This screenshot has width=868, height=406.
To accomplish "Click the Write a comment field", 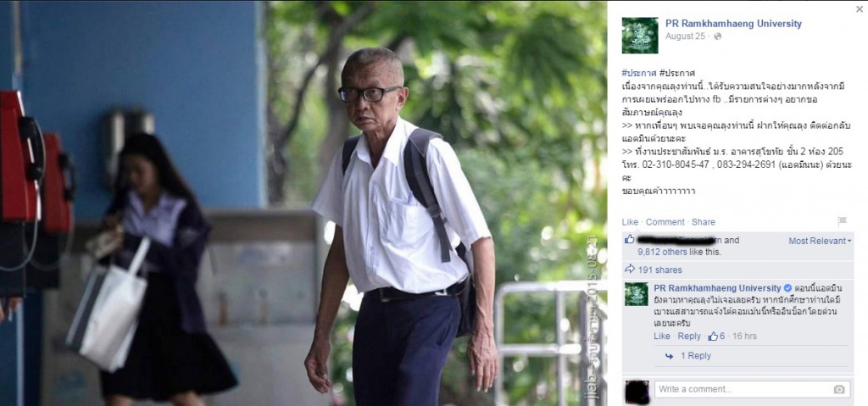I will [744, 389].
